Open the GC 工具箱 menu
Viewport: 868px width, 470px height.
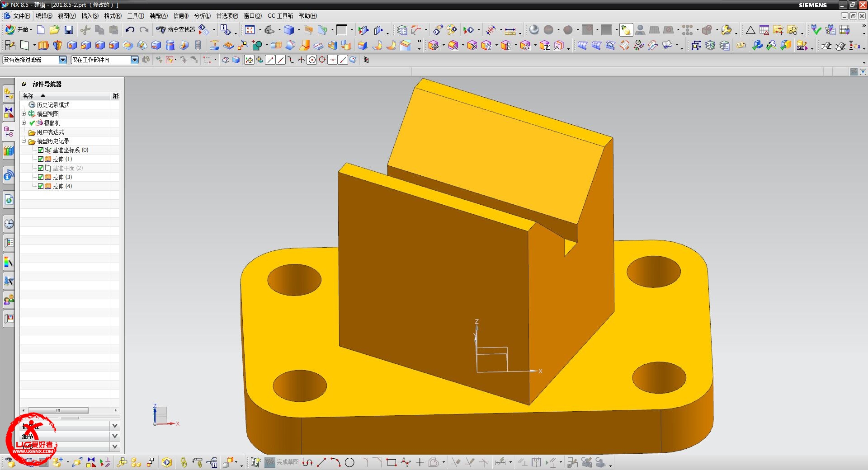pyautogui.click(x=280, y=16)
